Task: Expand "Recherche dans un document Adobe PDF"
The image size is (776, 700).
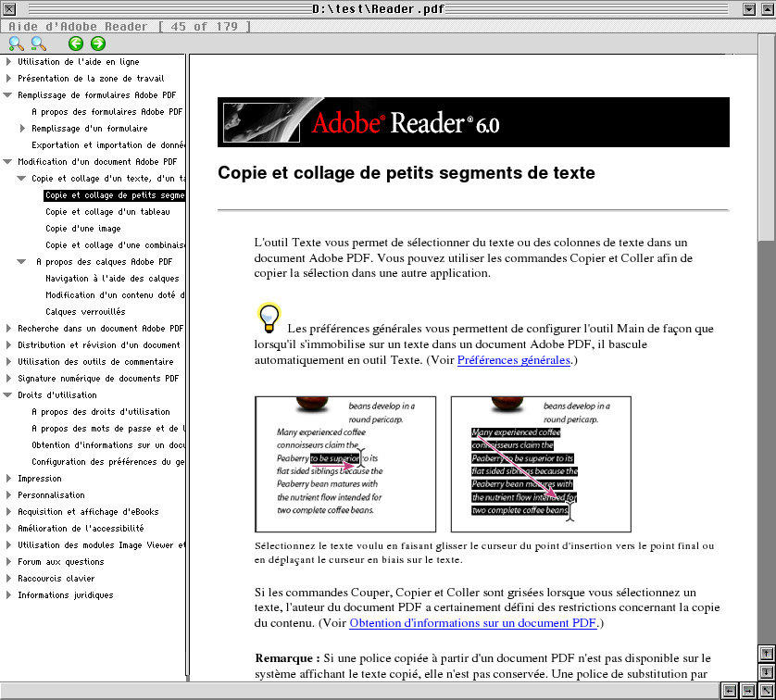Action: (8, 328)
